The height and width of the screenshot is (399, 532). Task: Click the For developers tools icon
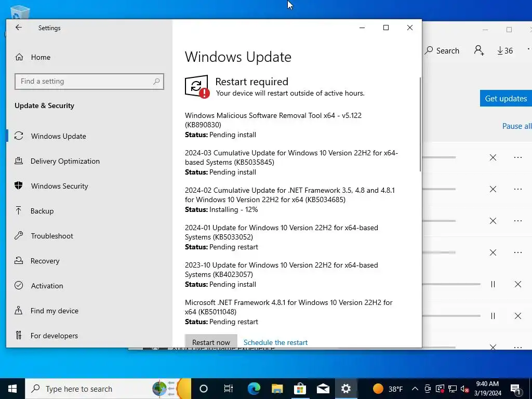19,335
